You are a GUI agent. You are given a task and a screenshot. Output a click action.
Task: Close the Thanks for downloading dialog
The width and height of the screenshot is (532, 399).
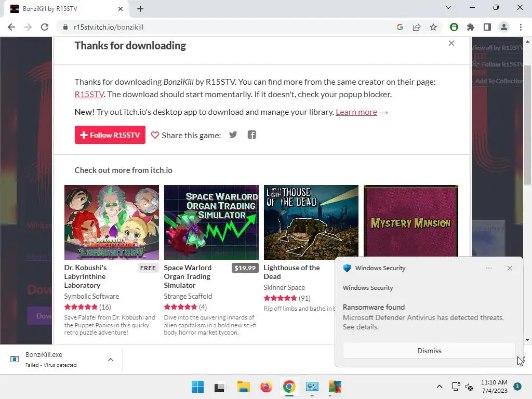point(451,43)
